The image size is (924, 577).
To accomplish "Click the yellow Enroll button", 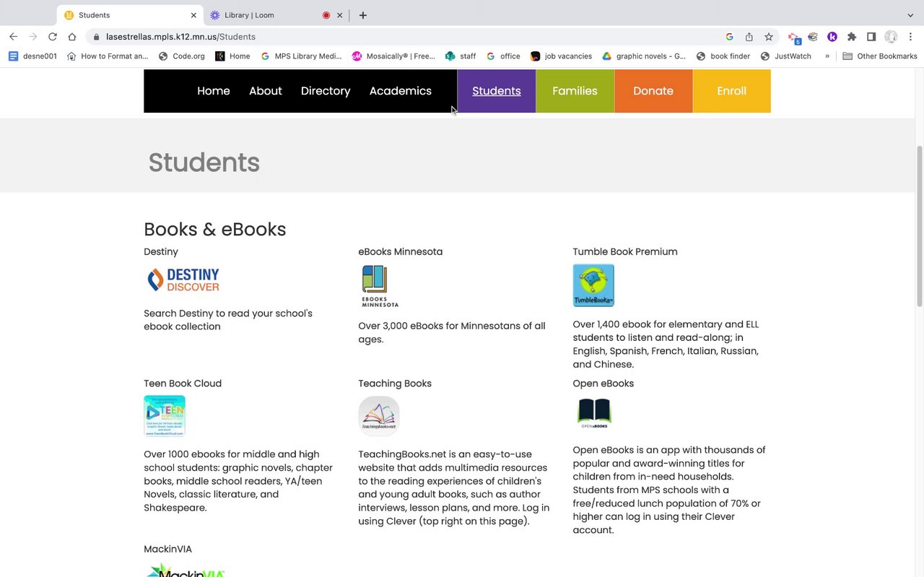I will pyautogui.click(x=732, y=91).
